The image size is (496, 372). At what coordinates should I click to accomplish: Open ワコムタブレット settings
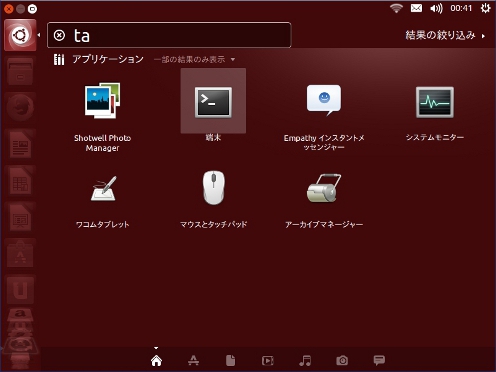[x=103, y=188]
